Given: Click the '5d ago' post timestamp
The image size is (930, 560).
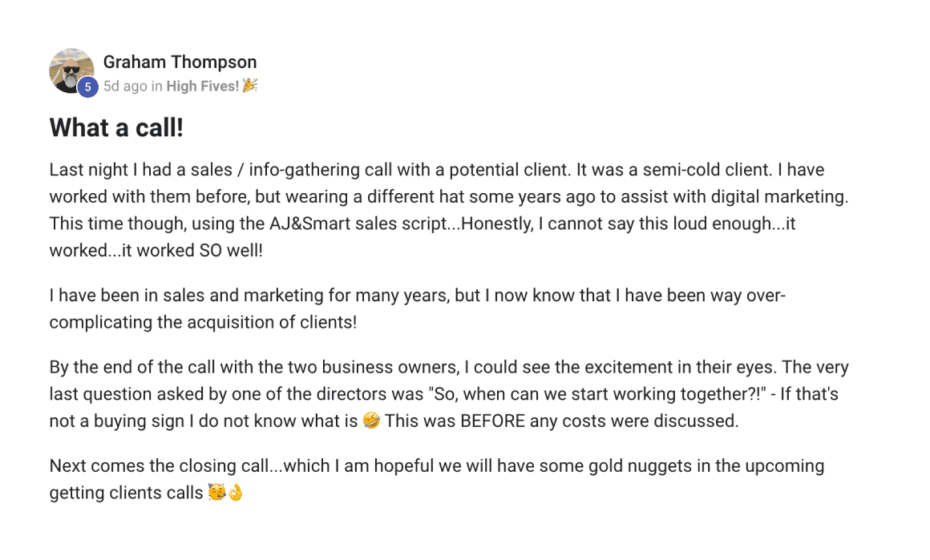Looking at the screenshot, I should coord(125,87).
